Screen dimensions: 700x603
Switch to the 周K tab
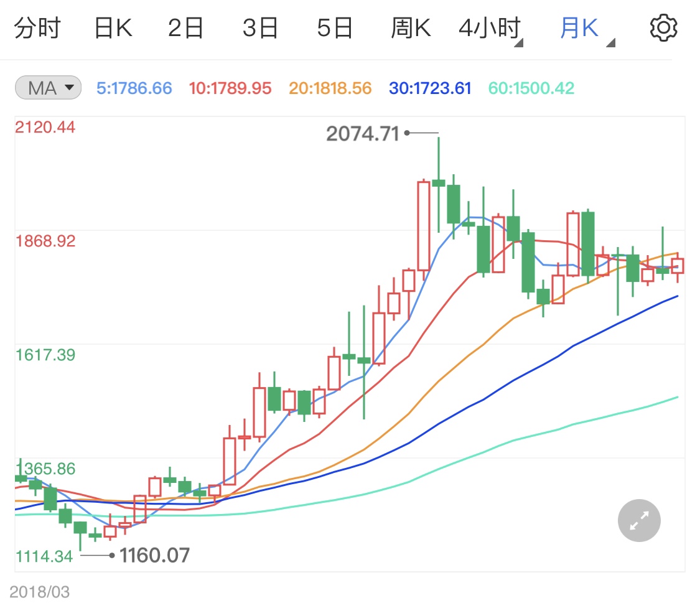tap(411, 28)
